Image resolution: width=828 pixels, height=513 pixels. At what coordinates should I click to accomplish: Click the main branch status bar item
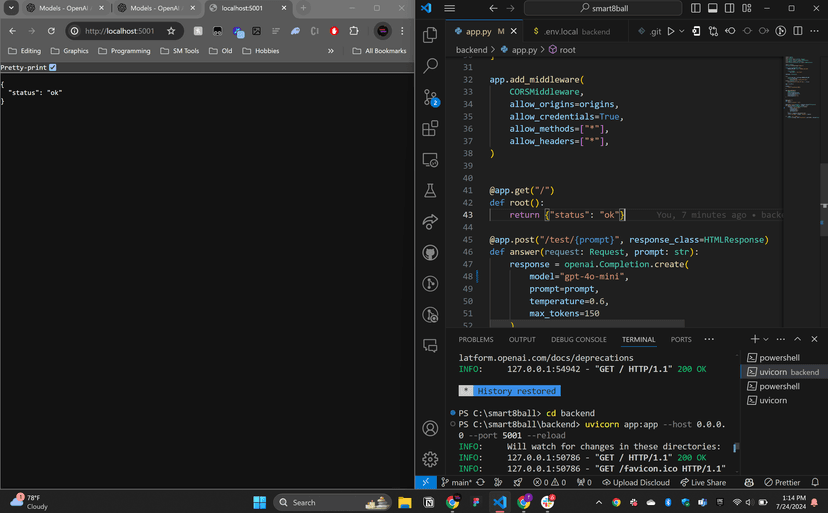coord(457,482)
